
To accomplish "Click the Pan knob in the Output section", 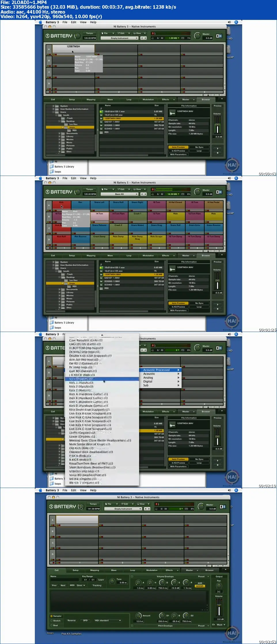I will tap(219, 585).
